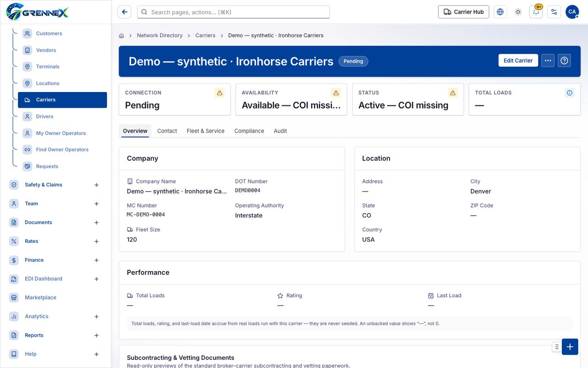Click the Total Loads info icon
The width and height of the screenshot is (588, 368).
[570, 93]
